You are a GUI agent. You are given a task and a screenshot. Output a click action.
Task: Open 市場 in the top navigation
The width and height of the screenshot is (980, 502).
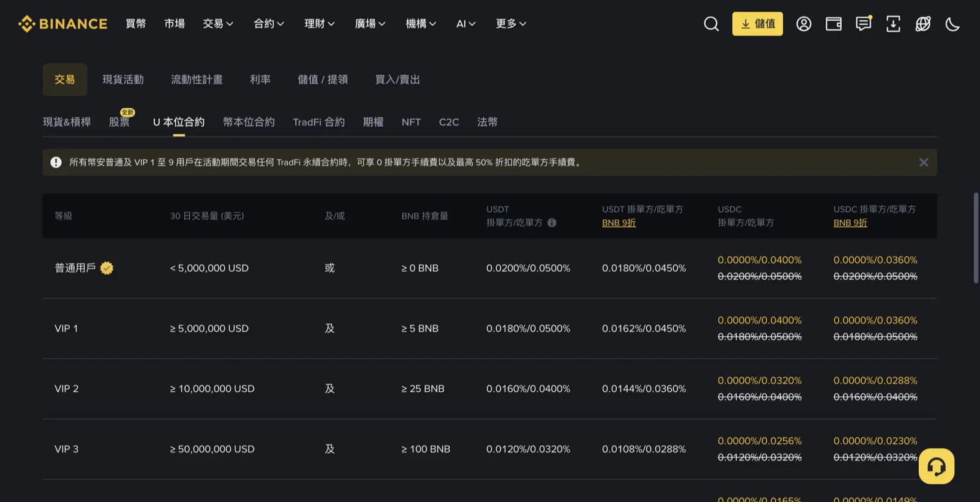[x=175, y=24]
